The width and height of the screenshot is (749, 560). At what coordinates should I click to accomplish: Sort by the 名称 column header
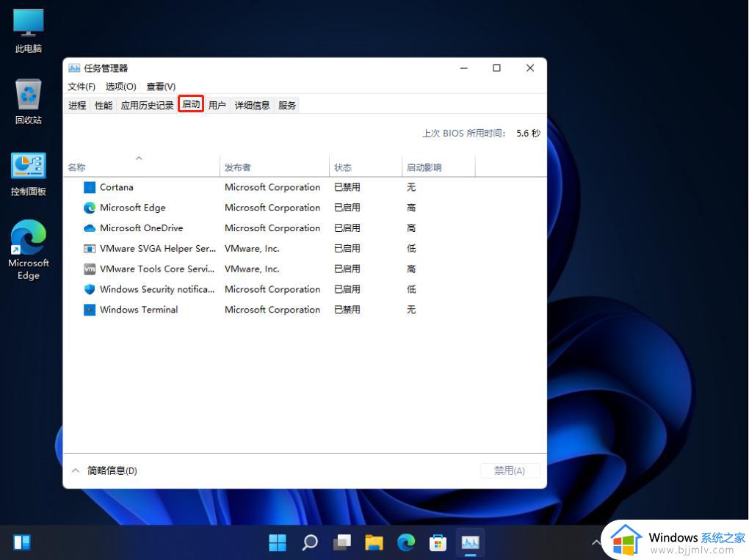[x=142, y=167]
